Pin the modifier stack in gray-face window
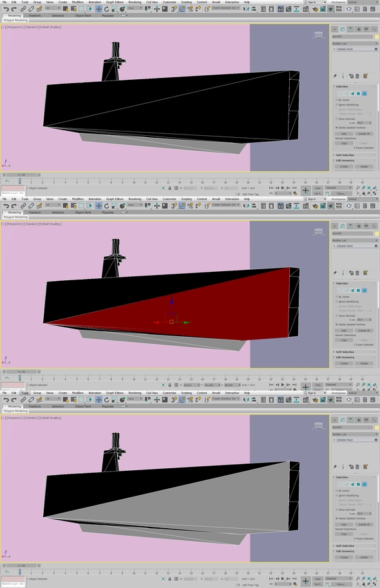The height and width of the screenshot is (588, 380). point(335,467)
